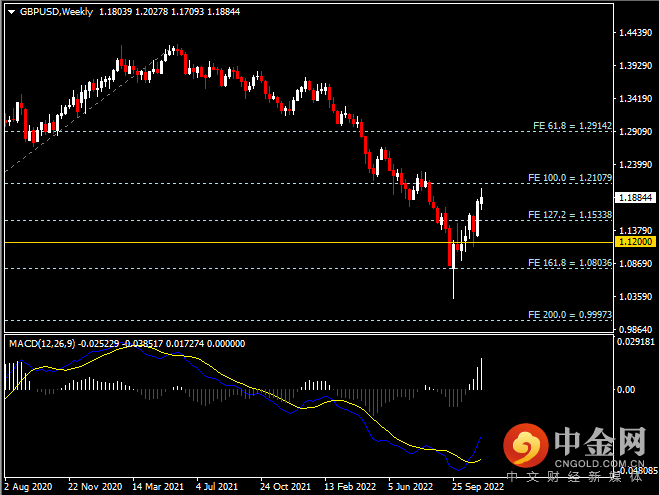Click the MACD 0.00 zero-level value
The width and height of the screenshot is (660, 495).
(626, 390)
